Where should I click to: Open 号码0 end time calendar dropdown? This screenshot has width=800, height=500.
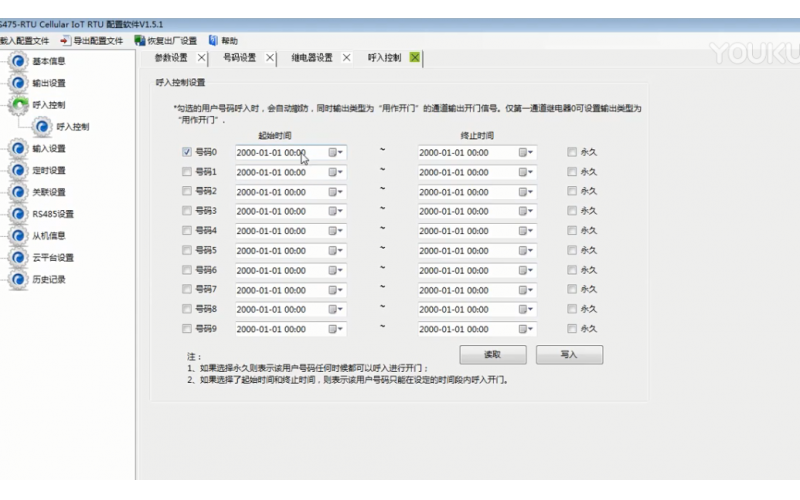[x=526, y=153]
